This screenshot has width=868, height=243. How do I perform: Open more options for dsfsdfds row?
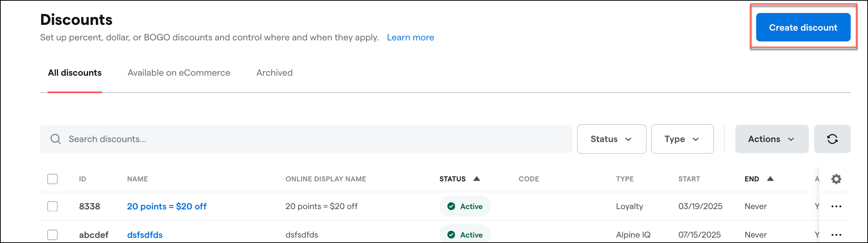(836, 235)
